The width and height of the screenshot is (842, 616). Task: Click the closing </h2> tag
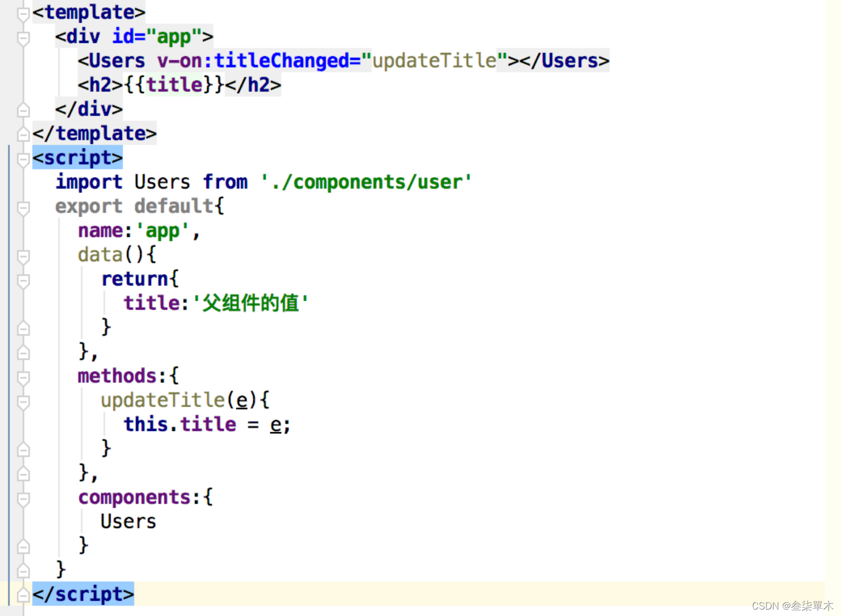tap(253, 85)
